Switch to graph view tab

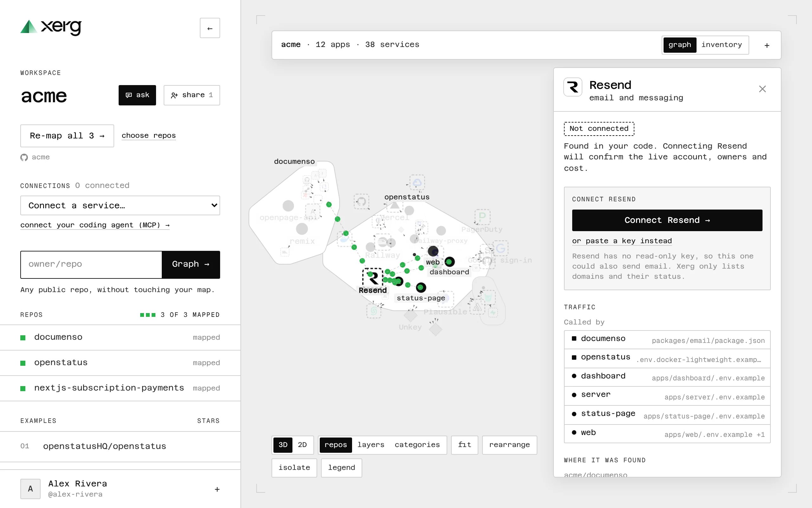[680, 45]
